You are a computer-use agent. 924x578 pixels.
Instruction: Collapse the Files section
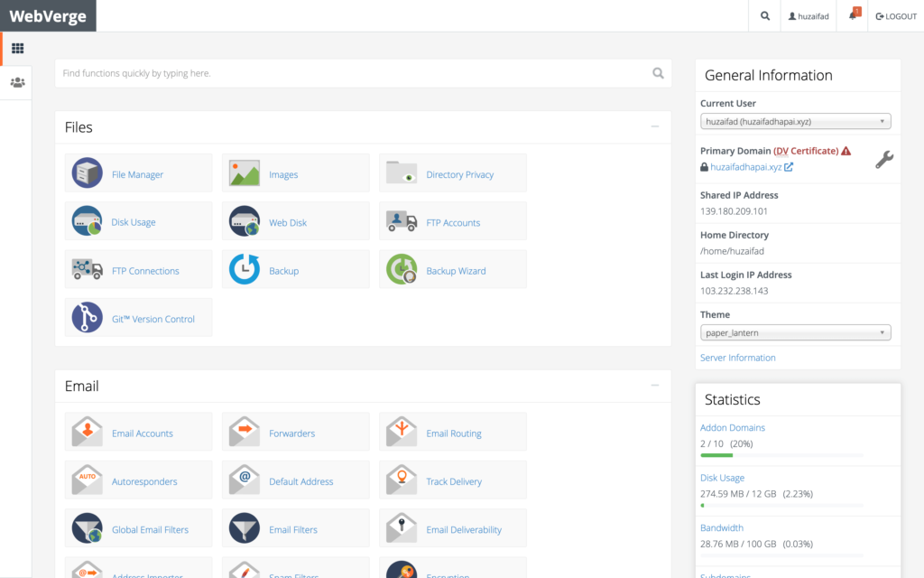coord(655,127)
